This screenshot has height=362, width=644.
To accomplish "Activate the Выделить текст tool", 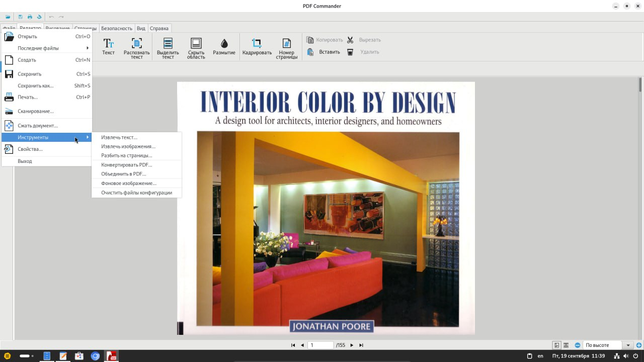I will coord(168,47).
